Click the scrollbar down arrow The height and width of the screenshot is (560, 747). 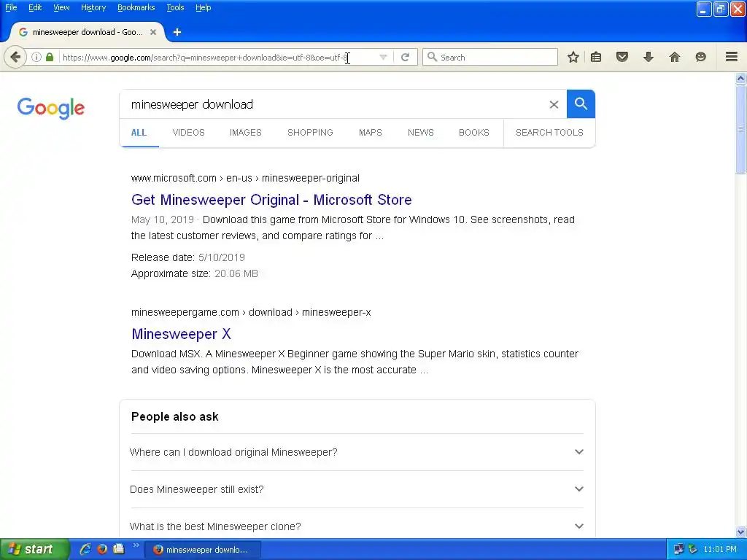tap(740, 532)
